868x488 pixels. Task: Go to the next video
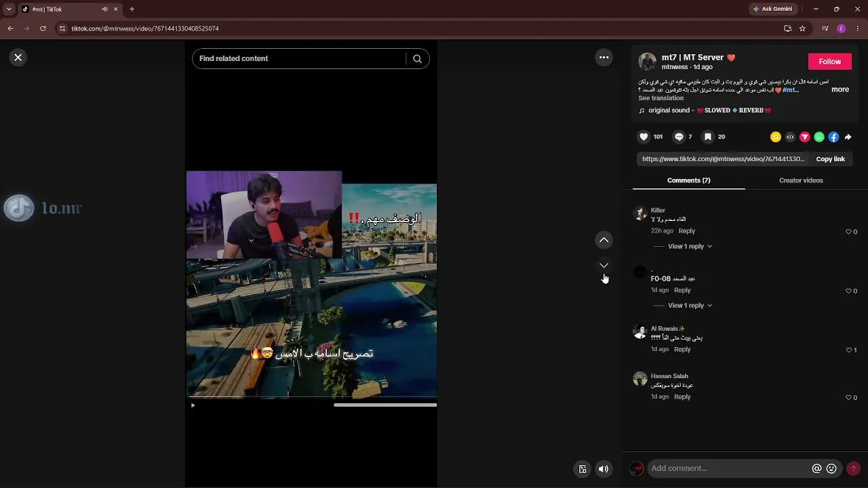tap(604, 265)
